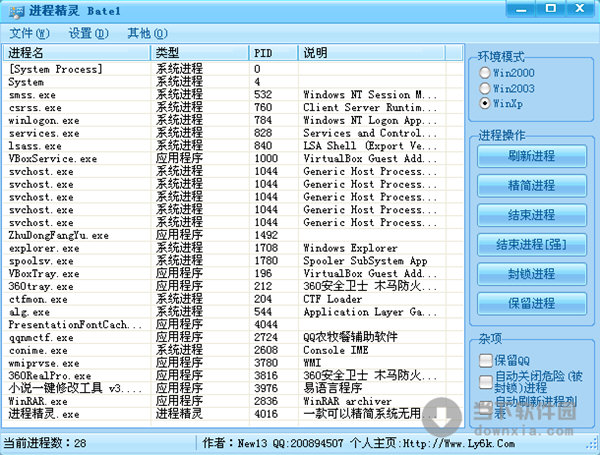Click the 刷新进程 button
600x455 pixels.
[x=532, y=156]
